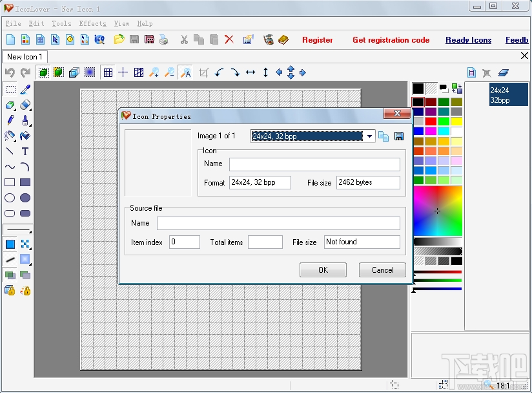Image resolution: width=532 pixels, height=393 pixels.
Task: Click the Flip Horizontal arrows icon
Action: coord(251,73)
